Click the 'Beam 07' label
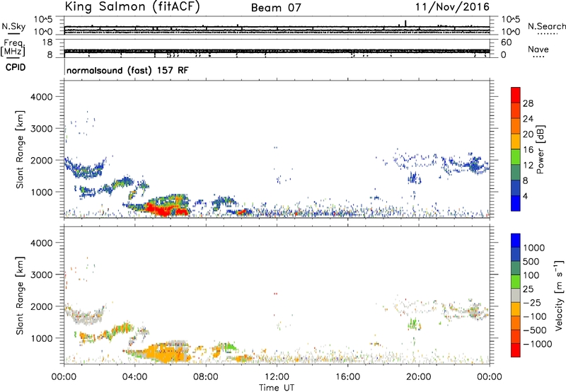 [276, 8]
